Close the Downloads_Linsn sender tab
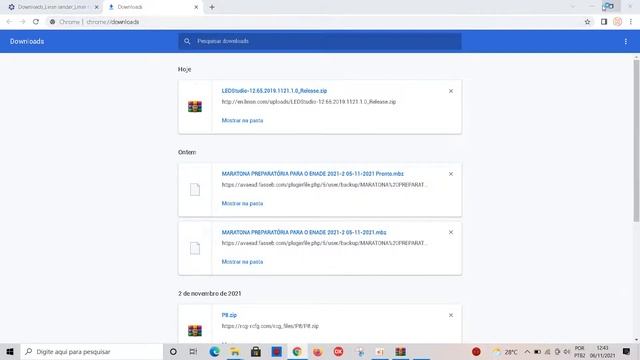Screen dimensions: 640x360 (96, 7)
